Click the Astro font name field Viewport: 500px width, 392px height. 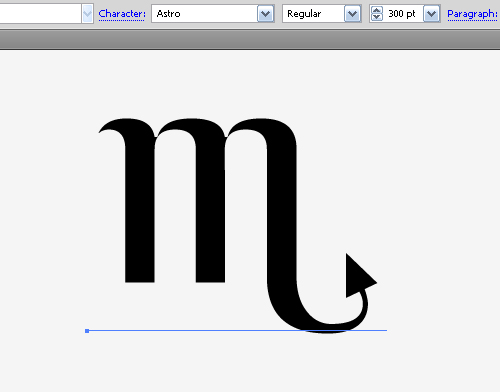pos(204,14)
